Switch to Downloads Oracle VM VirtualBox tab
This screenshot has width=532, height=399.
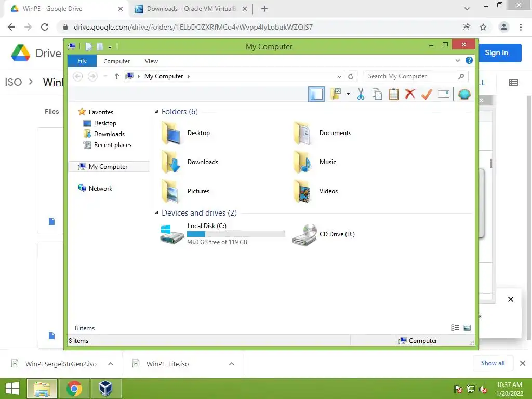point(191,9)
